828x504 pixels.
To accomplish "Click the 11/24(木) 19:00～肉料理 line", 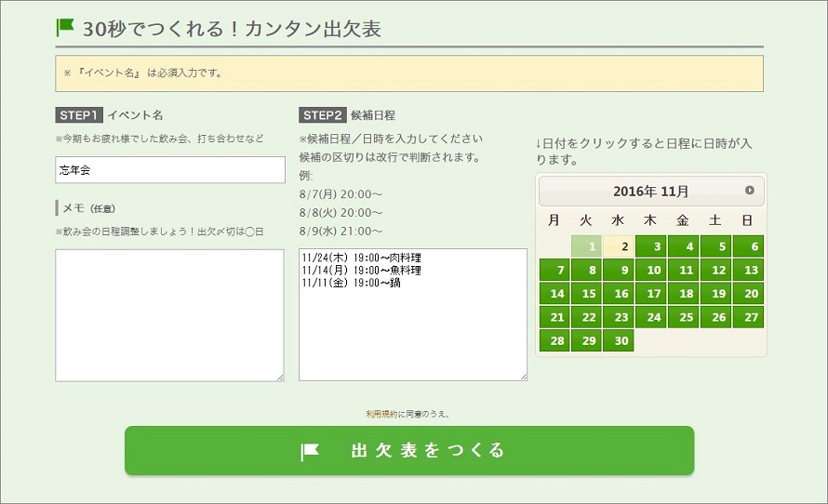I will coord(362,259).
